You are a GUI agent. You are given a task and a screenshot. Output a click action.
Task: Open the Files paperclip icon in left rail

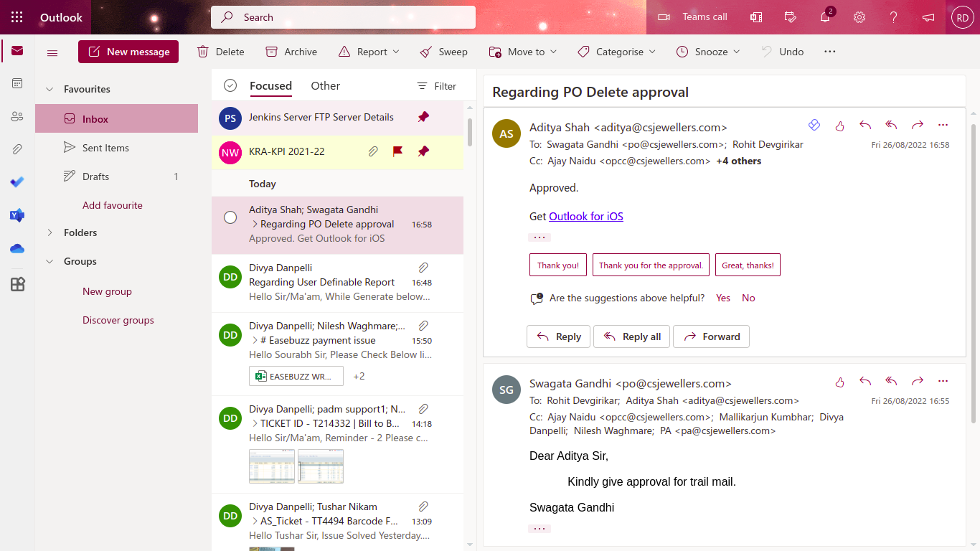pyautogui.click(x=17, y=149)
